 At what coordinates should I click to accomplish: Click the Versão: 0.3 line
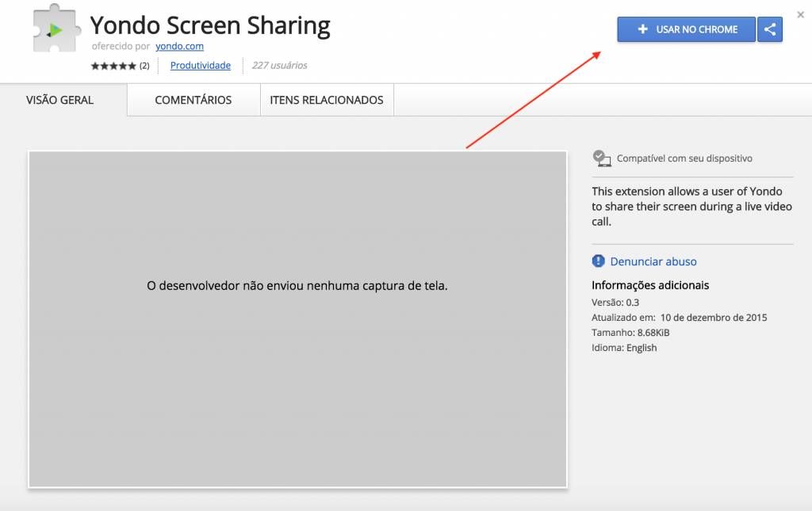tap(615, 302)
